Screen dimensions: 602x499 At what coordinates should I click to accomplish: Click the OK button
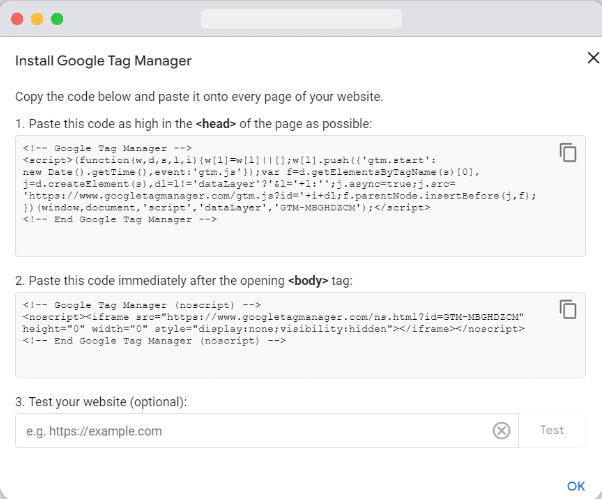(576, 486)
